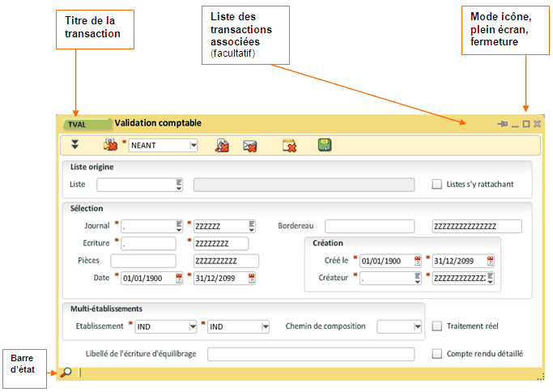553x392 pixels.
Task: Click the TVAL transaction tab
Action: click(x=86, y=125)
